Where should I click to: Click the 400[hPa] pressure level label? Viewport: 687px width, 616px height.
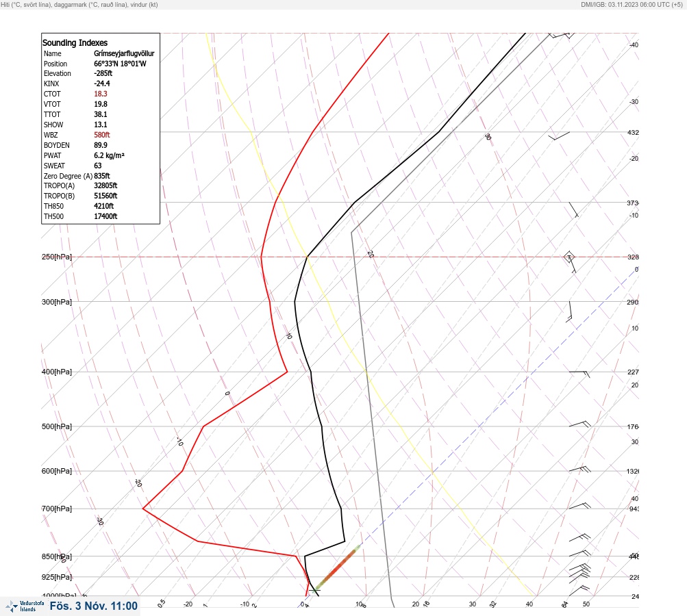(x=57, y=372)
